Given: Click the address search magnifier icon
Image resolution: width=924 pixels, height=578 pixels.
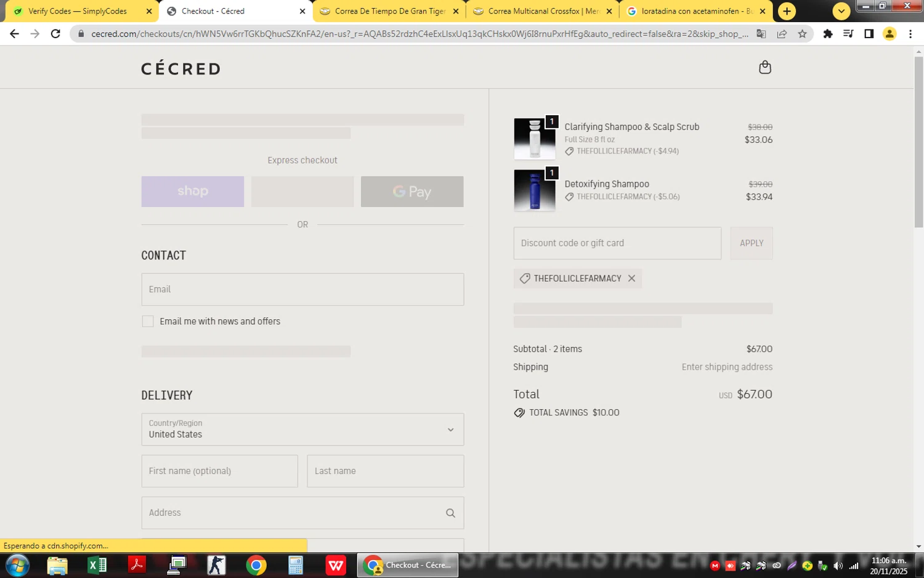Looking at the screenshot, I should pyautogui.click(x=450, y=513).
